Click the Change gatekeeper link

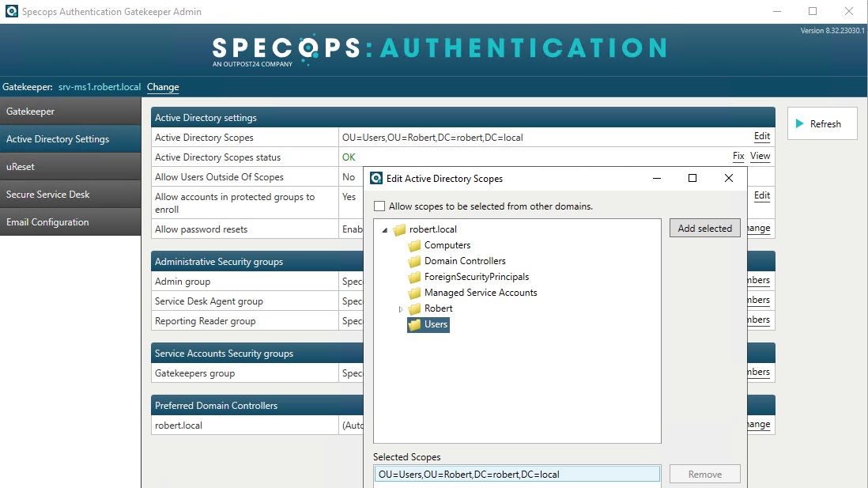(x=163, y=87)
